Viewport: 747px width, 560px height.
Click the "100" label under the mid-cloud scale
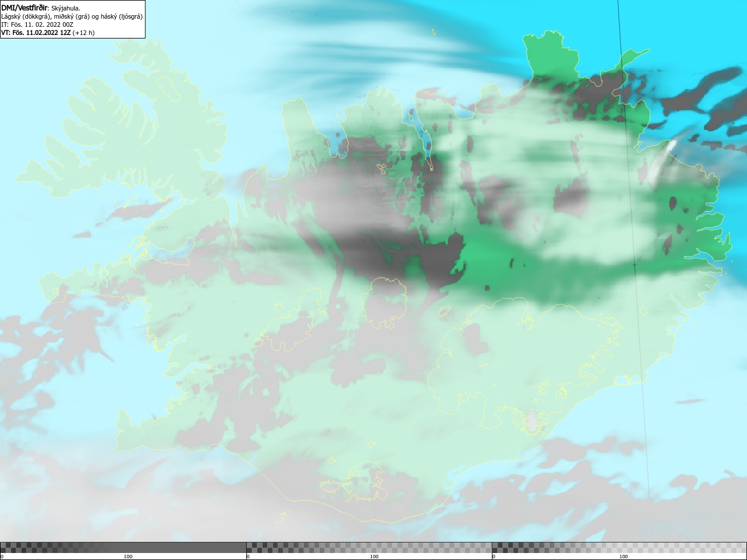pyautogui.click(x=374, y=556)
